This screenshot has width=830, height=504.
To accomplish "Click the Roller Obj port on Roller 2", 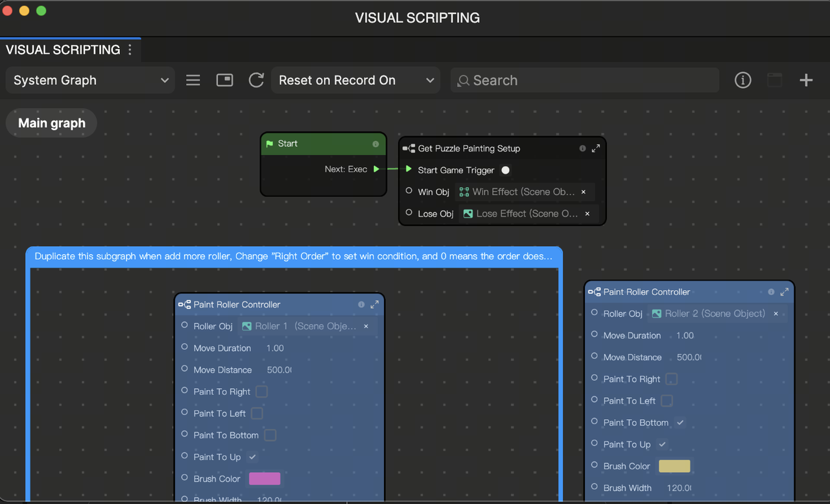I will 595,313.
